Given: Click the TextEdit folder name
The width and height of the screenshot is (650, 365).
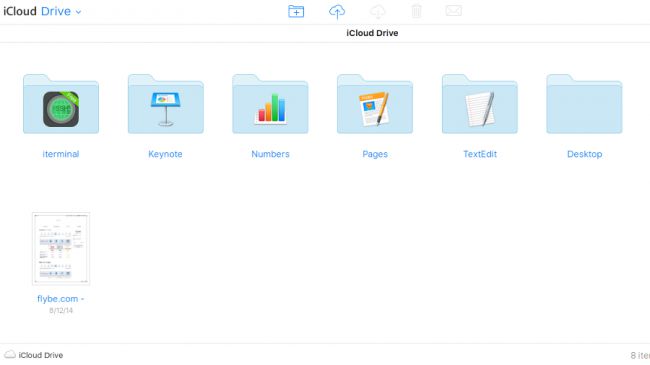Looking at the screenshot, I should point(480,154).
